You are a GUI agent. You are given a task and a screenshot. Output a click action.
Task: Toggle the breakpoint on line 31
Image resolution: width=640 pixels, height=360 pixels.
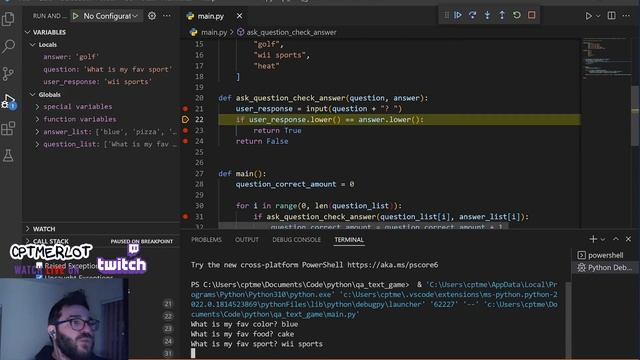pos(185,216)
